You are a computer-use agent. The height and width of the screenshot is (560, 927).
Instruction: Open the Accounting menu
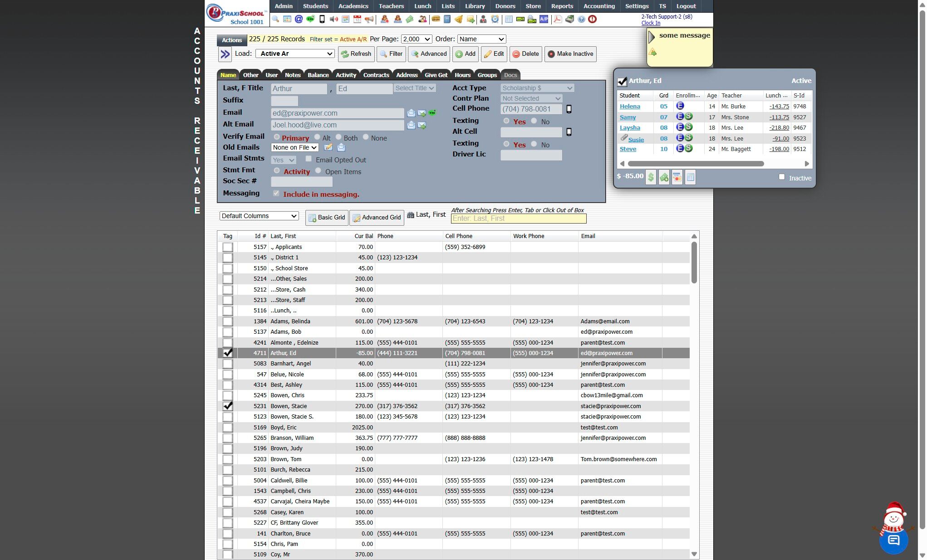[599, 6]
